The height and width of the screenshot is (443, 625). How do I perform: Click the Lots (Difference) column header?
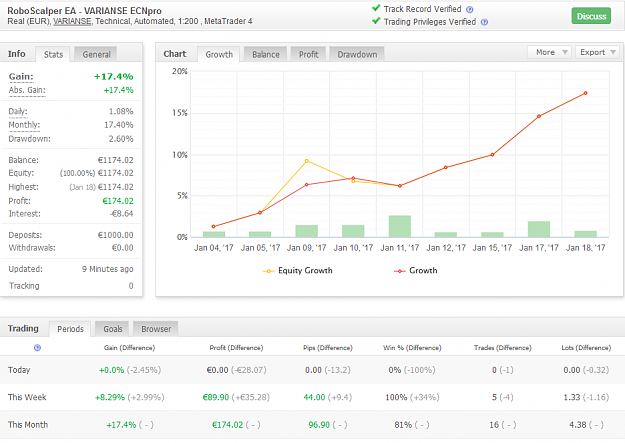click(x=586, y=348)
